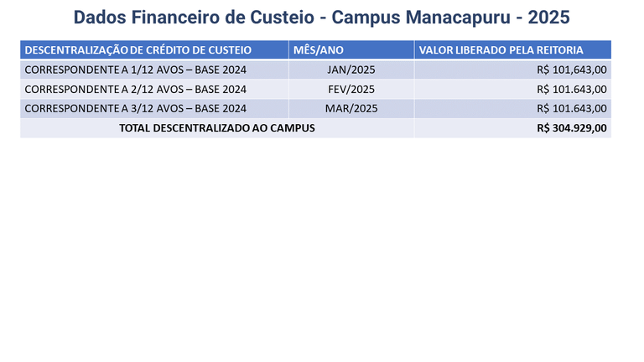Click the slide title Dados Financeiro de Custeio
Screen dimensions: 644x362
click(322, 18)
